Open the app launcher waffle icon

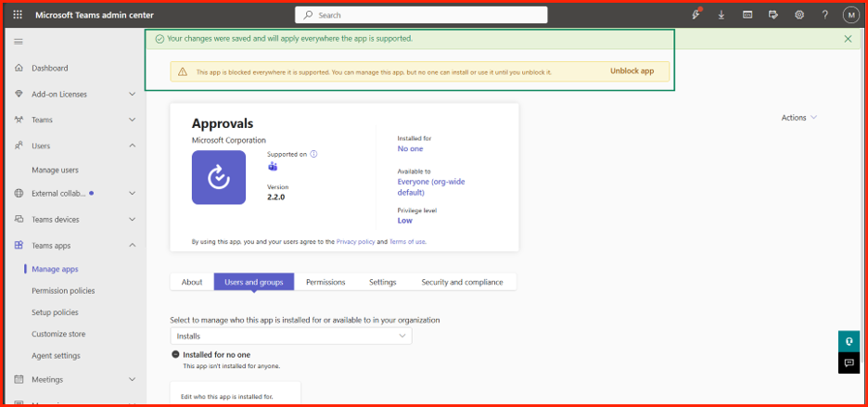pyautogui.click(x=18, y=15)
